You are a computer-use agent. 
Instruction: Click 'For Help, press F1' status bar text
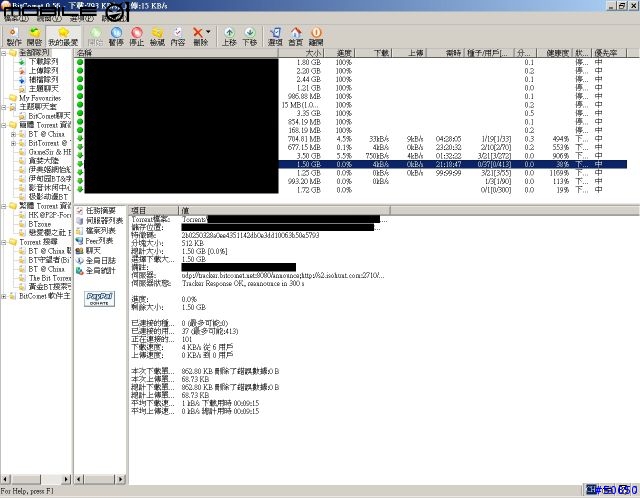pos(27,491)
